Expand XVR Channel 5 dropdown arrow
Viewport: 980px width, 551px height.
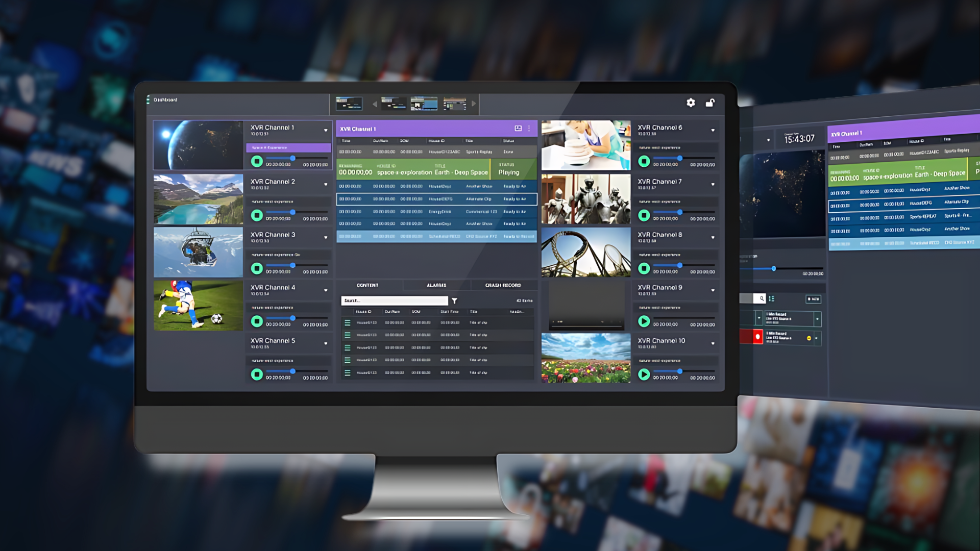[326, 343]
